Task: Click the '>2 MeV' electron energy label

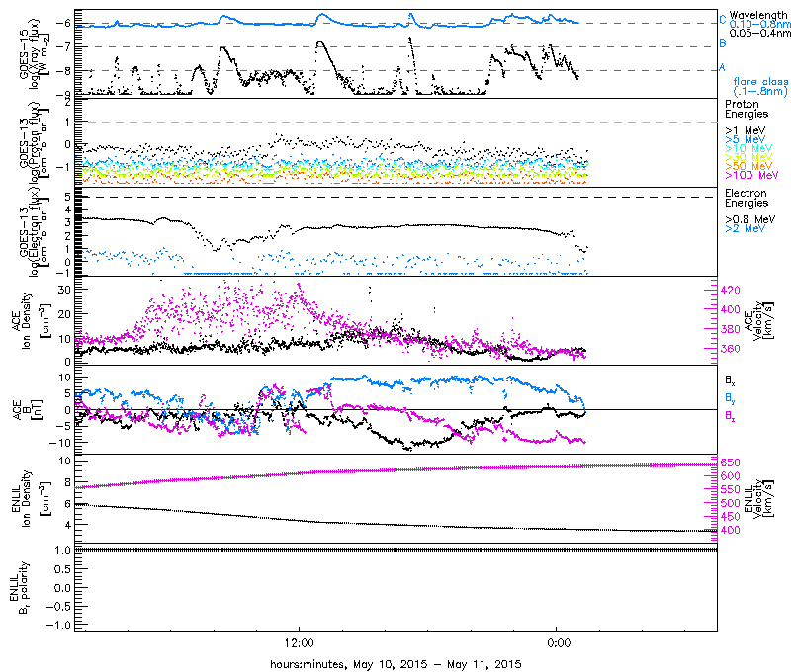Action: pyautogui.click(x=746, y=229)
